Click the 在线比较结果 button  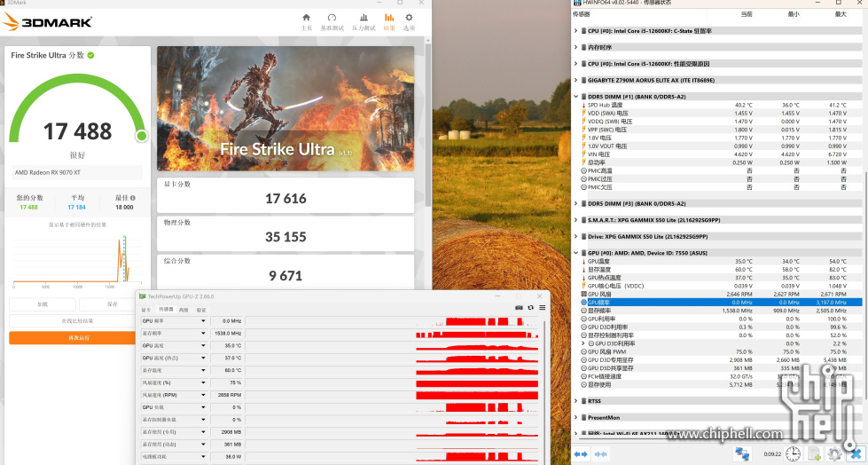point(73,321)
